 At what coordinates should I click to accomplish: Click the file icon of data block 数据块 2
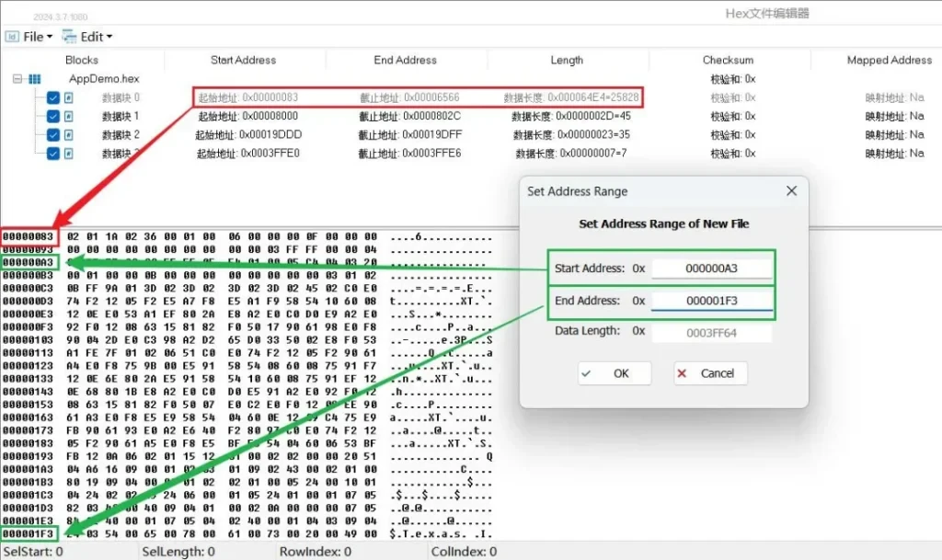[x=68, y=134]
